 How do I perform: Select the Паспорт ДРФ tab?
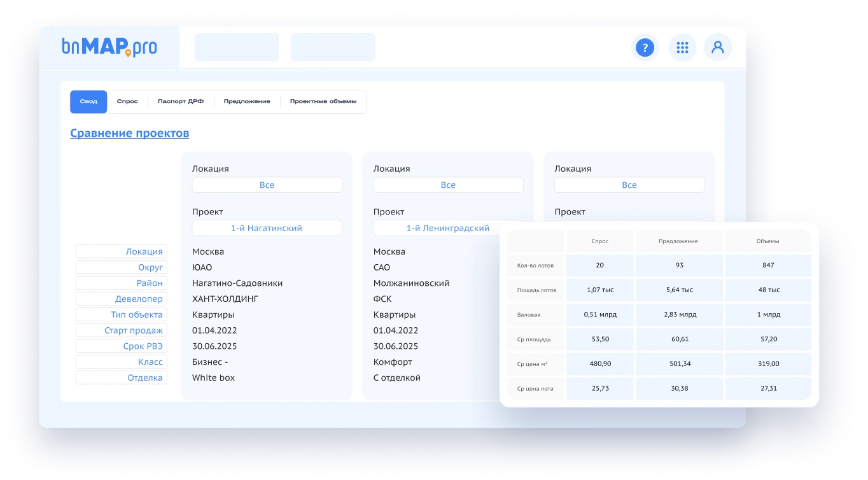pos(181,102)
